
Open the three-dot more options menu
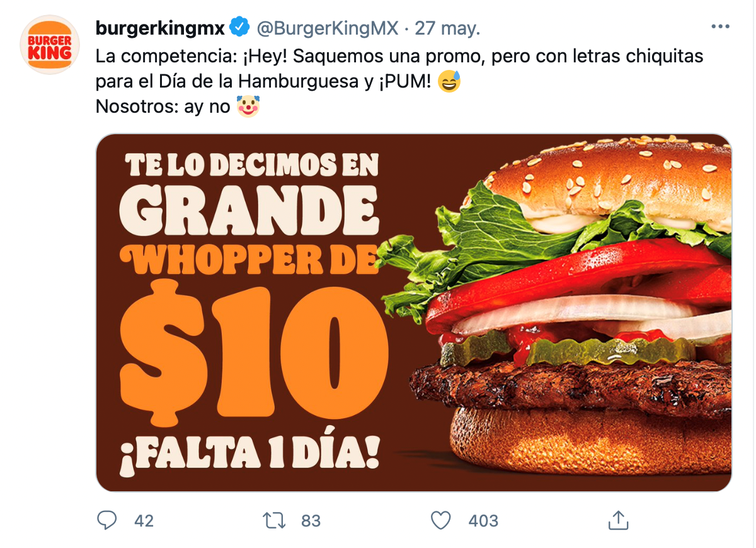click(720, 27)
